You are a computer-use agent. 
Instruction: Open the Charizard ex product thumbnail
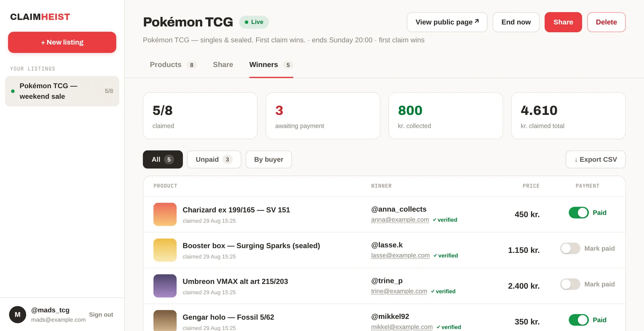pos(165,214)
